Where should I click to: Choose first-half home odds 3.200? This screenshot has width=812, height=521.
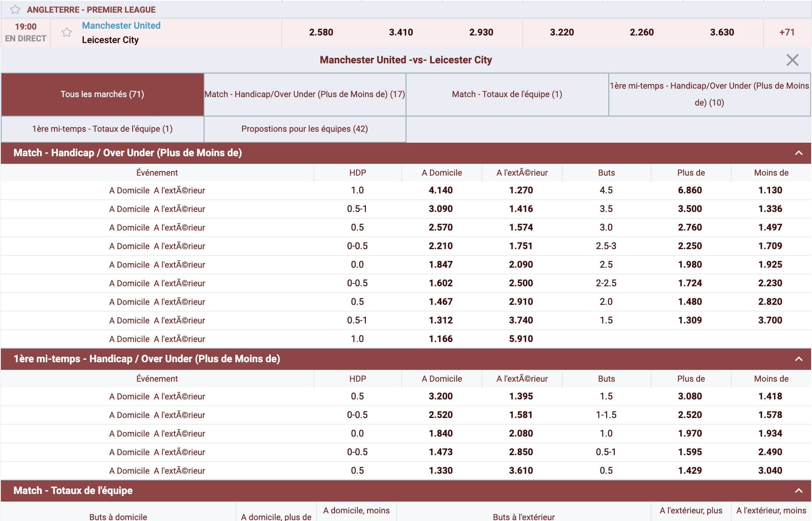[x=441, y=396]
